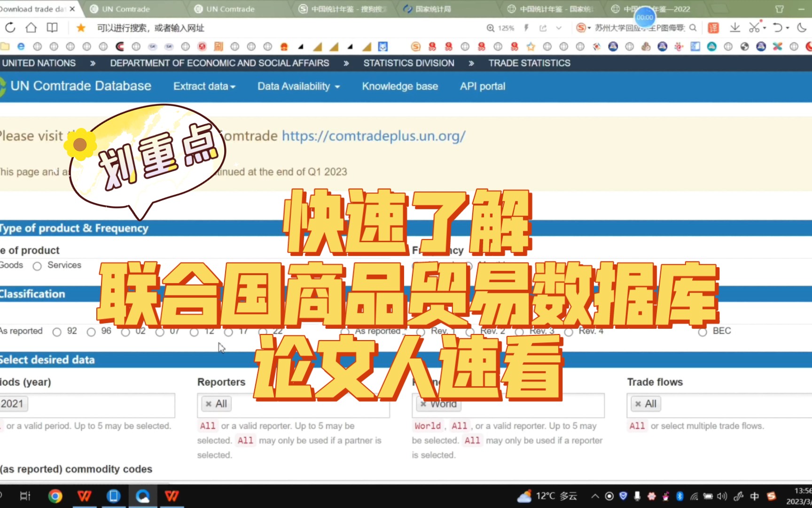Click the Chinese input method indicator
Screen dimensions: 812x508
pyautogui.click(x=755, y=496)
